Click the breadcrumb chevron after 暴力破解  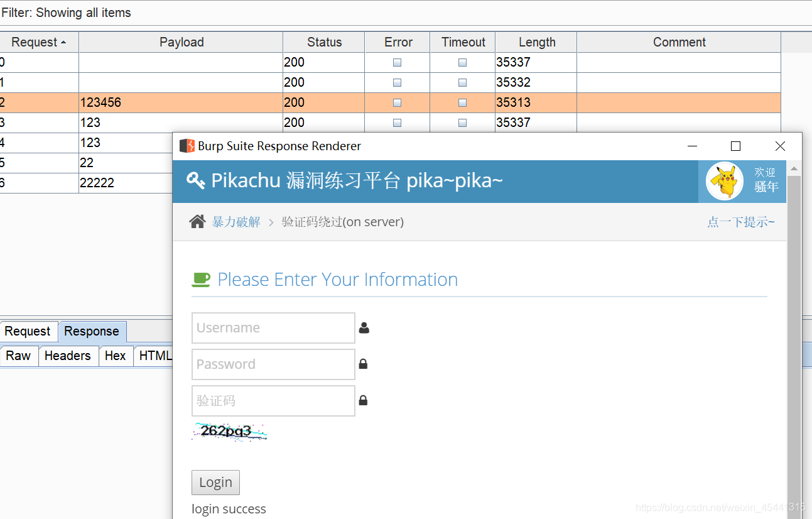(x=271, y=222)
